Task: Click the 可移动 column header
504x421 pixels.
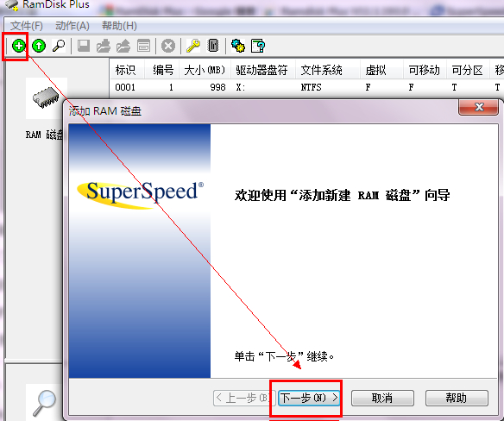Action: [x=425, y=70]
